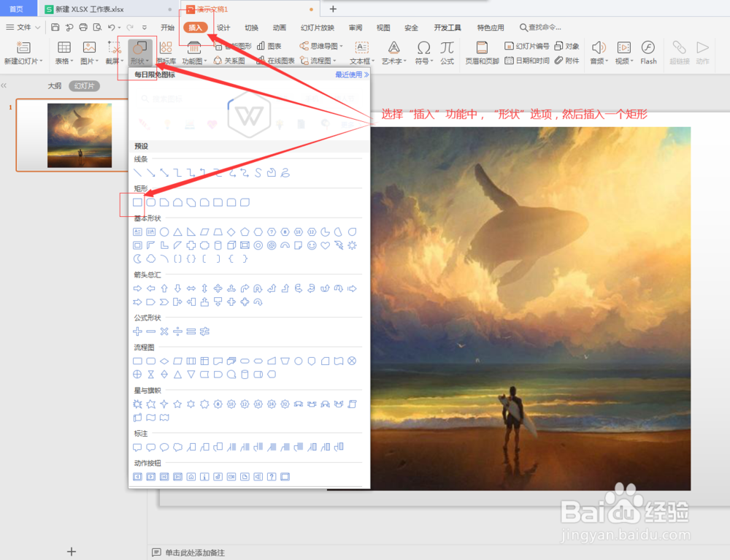Switch to the 设计 ribbon tab
730x560 pixels.
click(223, 28)
